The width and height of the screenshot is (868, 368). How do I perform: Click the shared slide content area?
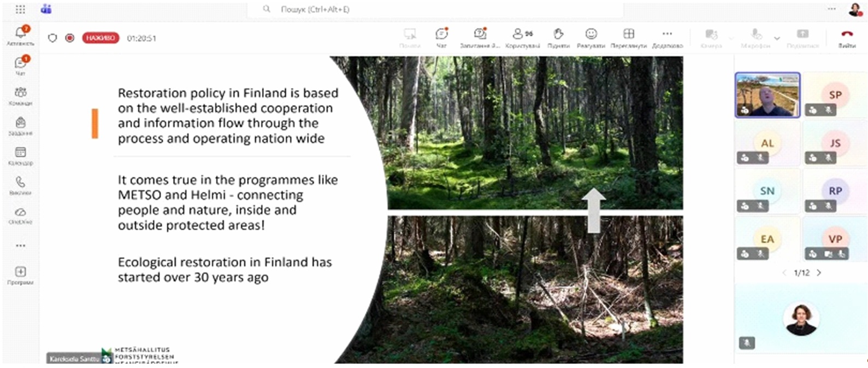362,209
